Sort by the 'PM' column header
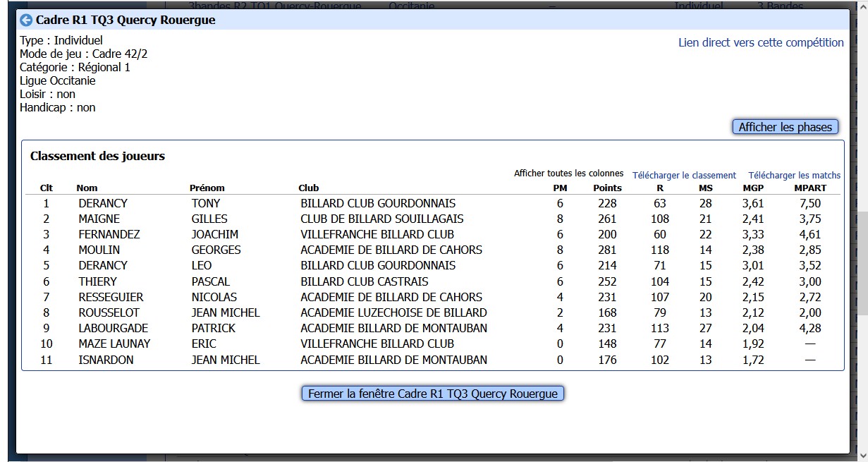 560,188
